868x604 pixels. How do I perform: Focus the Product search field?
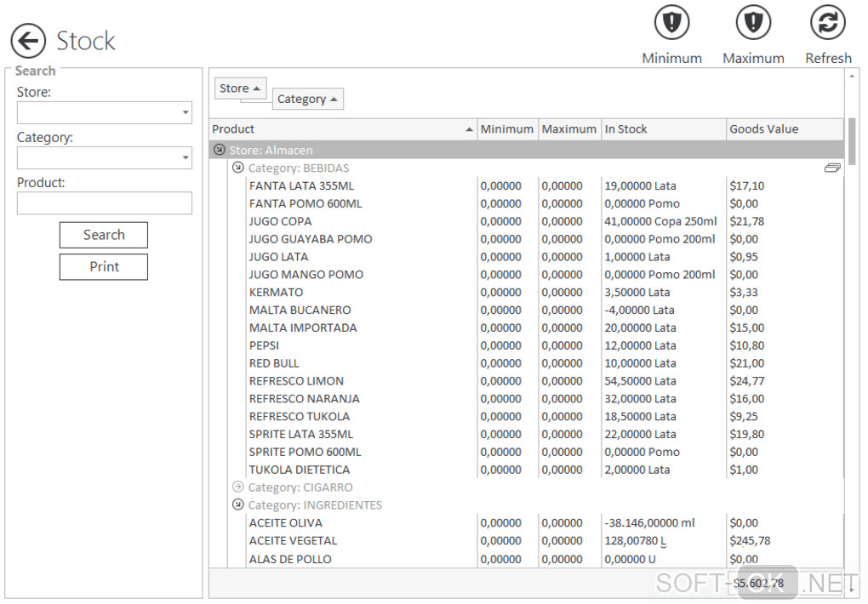pos(104,203)
